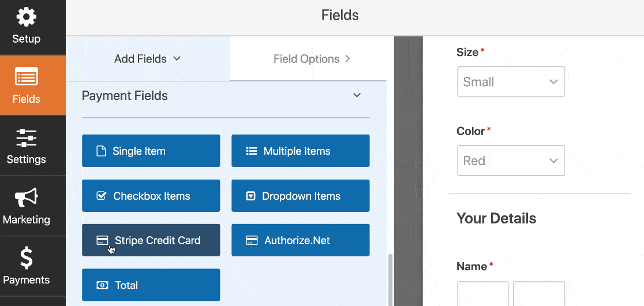
Task: Open Settings sliders icon in sidebar
Action: pyautogui.click(x=27, y=138)
